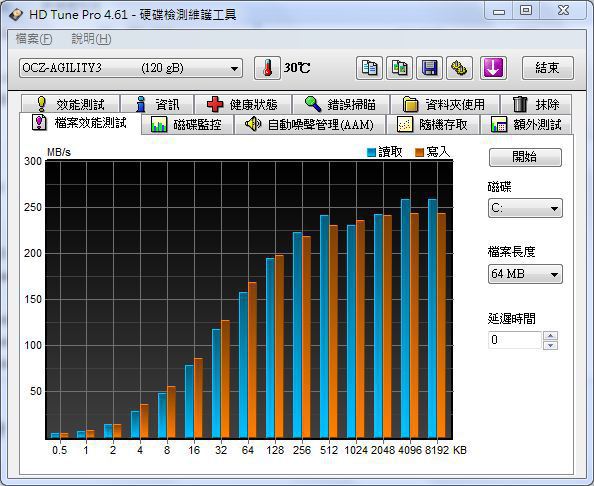Viewport: 594px width, 486px height.
Task: Open the 磁碟監控 tab
Action: (x=187, y=125)
